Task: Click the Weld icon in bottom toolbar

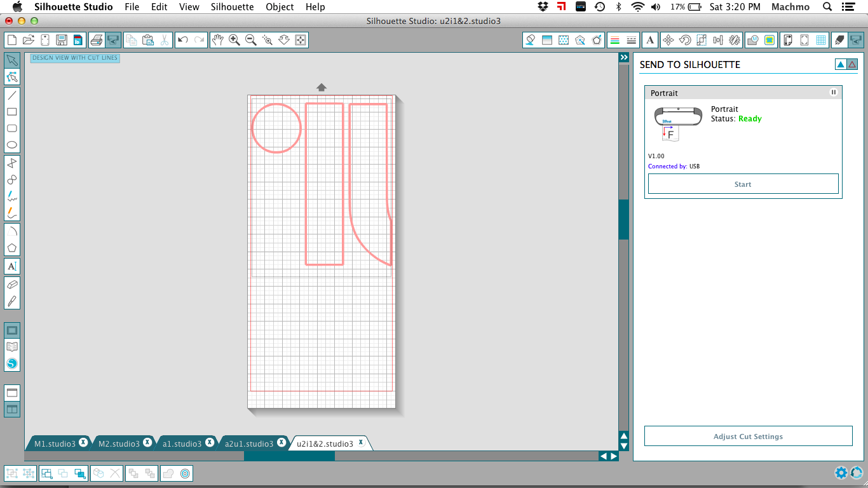Action: pos(168,473)
